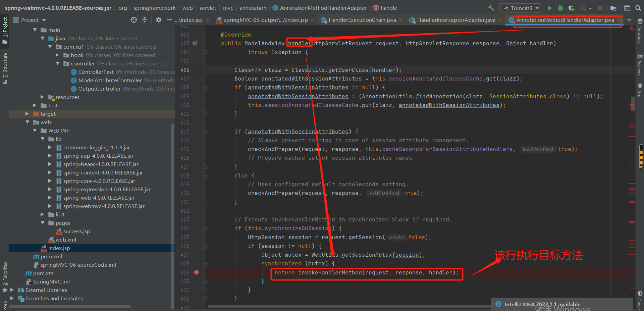The image size is (644, 311).
Task: Click the IntelliJ IDEA 2022.1.1 available notification
Action: click(542, 304)
